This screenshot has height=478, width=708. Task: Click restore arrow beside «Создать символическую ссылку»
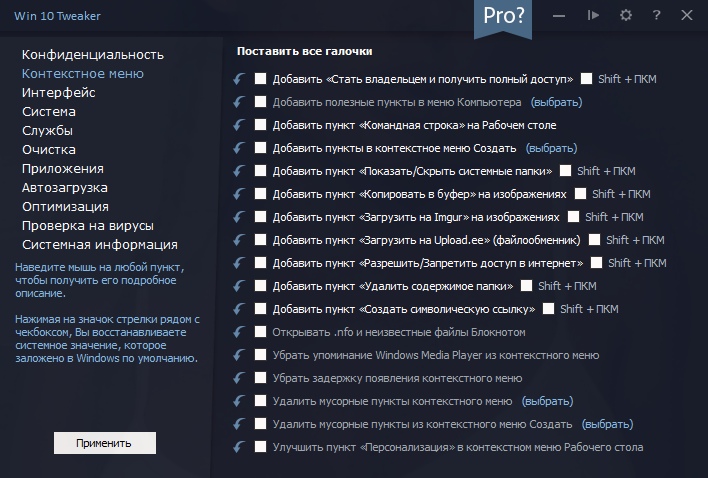pyautogui.click(x=239, y=309)
